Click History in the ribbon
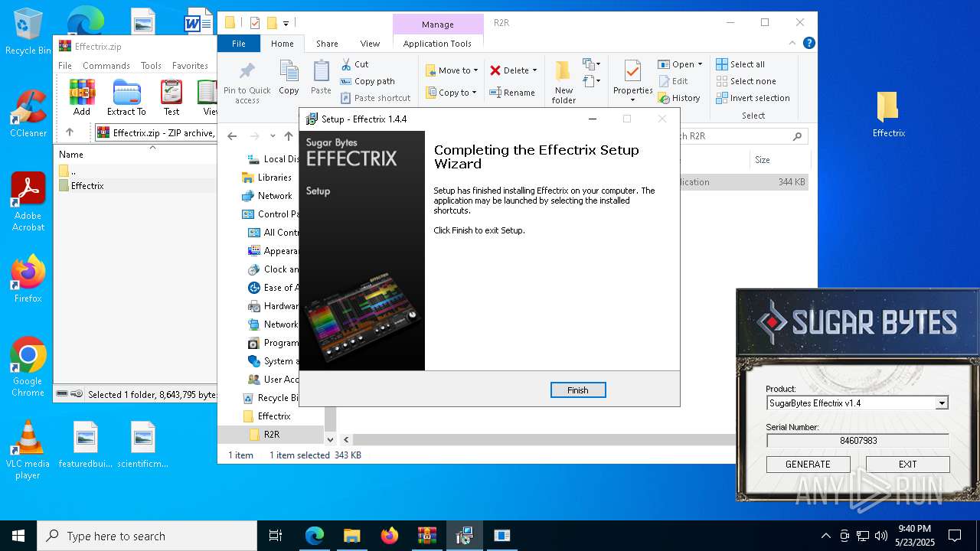 pos(679,98)
